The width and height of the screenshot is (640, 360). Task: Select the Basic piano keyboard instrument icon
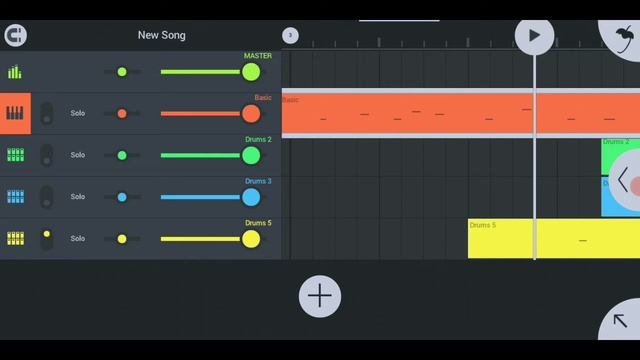tap(15, 113)
